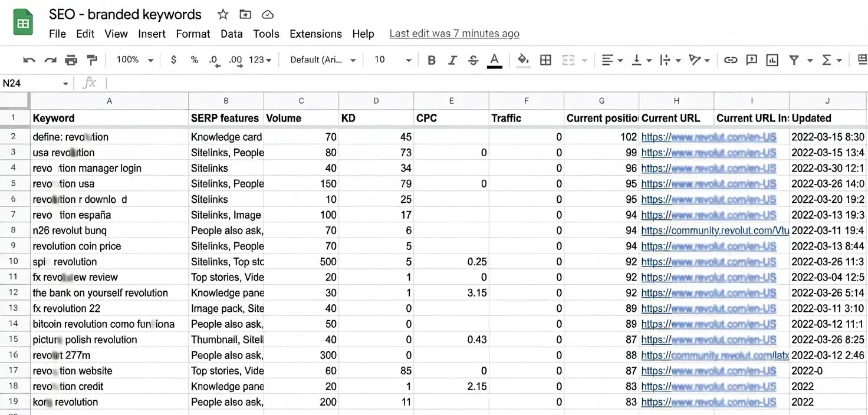The height and width of the screenshot is (415, 868).
Task: Open the text wrapping dropdown
Action: pos(670,60)
